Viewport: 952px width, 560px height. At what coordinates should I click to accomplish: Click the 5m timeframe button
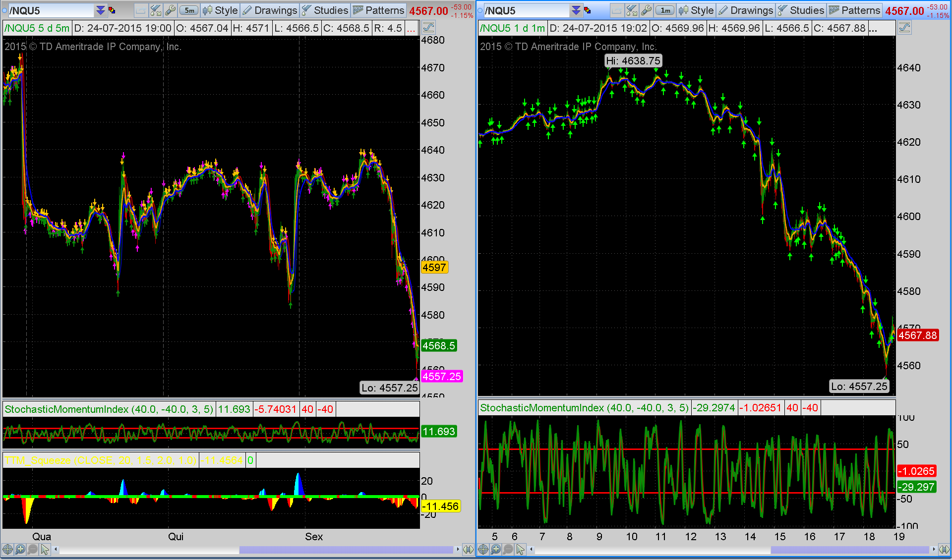click(x=189, y=10)
